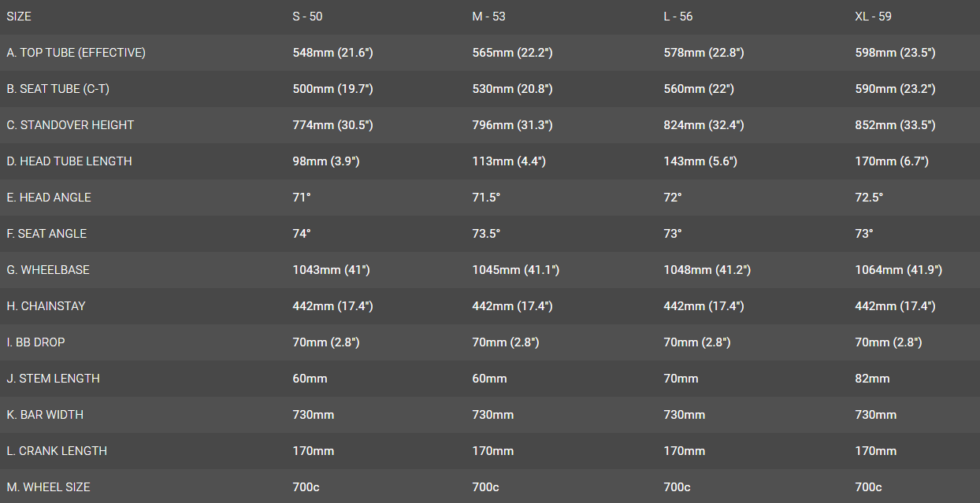The width and height of the screenshot is (980, 503).
Task: Click the D. Head Tube Length label
Action: (x=69, y=161)
